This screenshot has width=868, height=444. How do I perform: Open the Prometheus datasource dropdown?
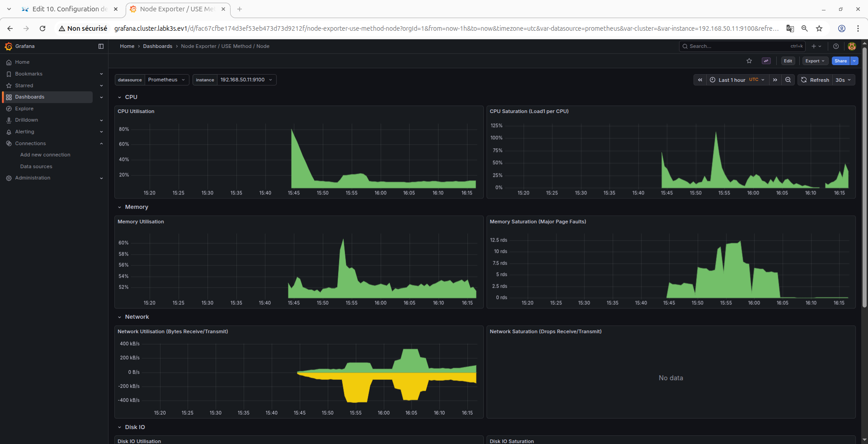(167, 80)
